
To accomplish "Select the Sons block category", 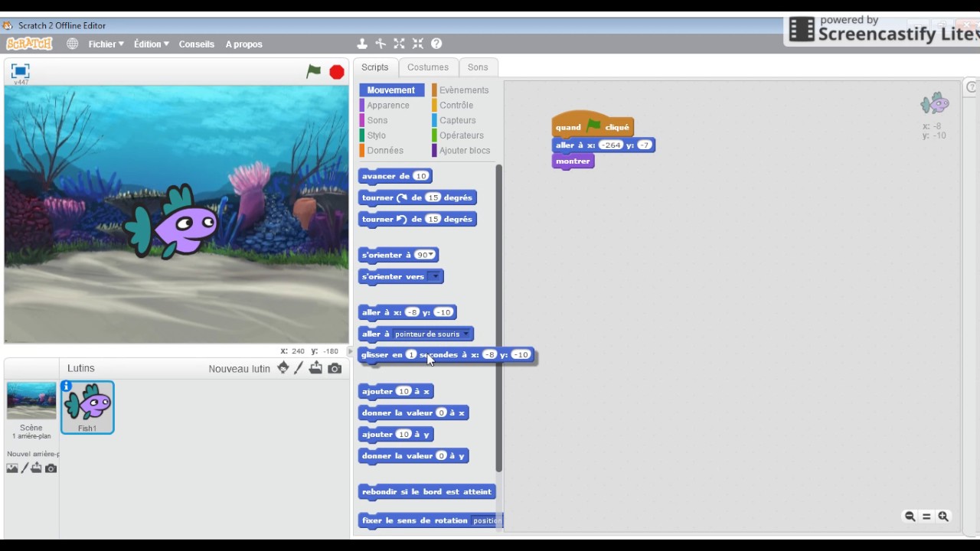I will pyautogui.click(x=377, y=120).
